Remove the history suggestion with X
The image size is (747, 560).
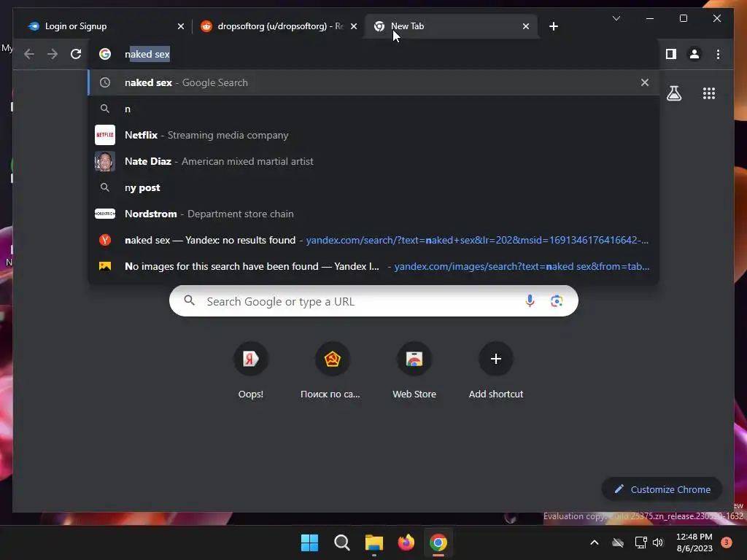point(645,82)
